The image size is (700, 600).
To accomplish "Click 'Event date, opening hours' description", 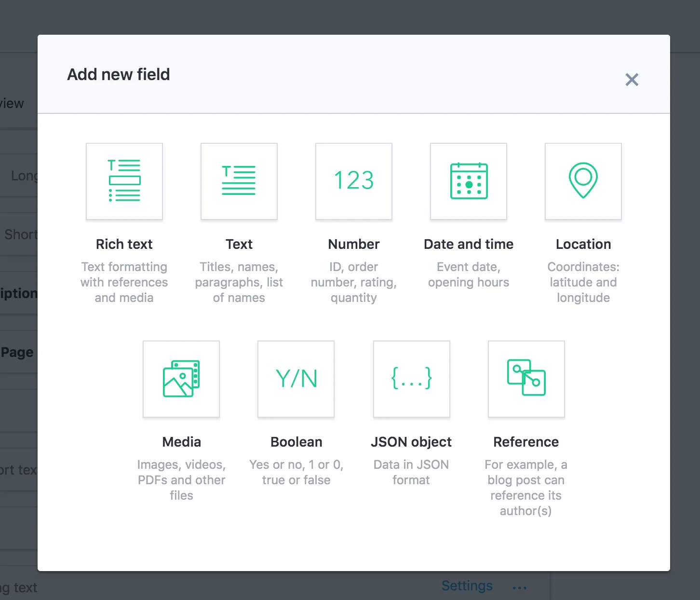I will 469,274.
